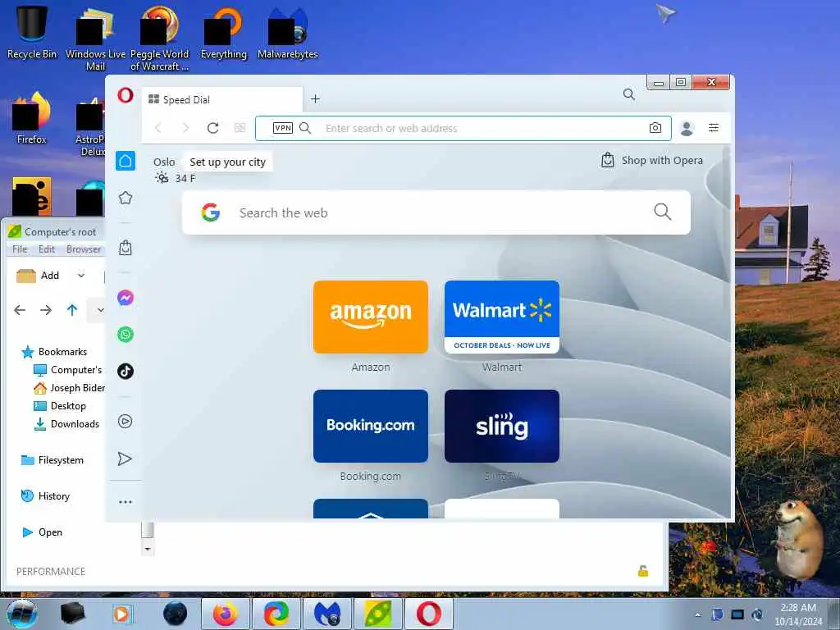Open File menu in PeaZip window

pos(20,249)
